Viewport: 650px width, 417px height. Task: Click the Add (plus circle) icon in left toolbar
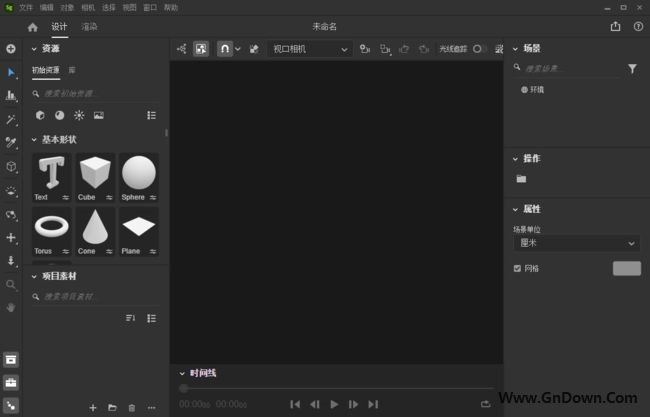11,49
